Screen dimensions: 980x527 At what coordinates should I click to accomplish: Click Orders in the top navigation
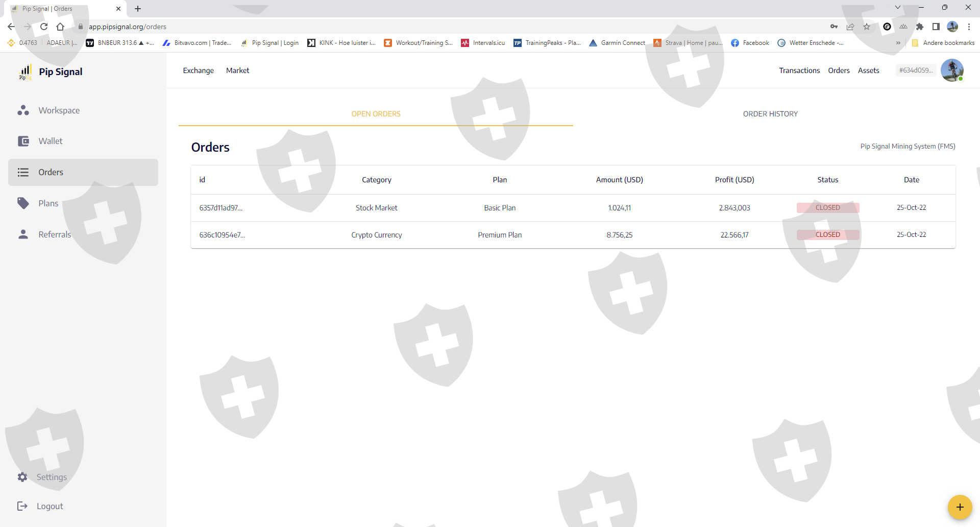pos(839,70)
